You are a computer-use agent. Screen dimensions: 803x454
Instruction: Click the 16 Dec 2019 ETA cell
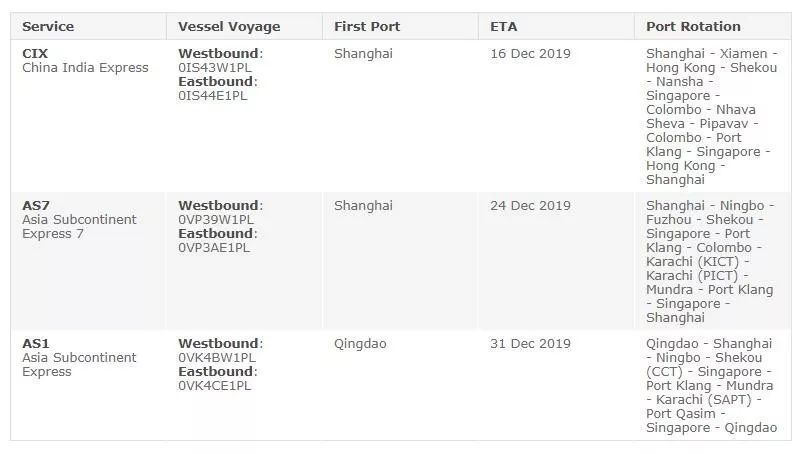530,53
